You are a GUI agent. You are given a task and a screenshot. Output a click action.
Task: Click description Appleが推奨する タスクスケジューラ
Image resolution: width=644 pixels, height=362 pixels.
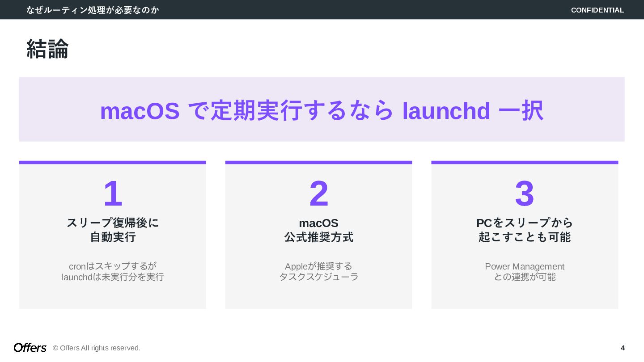pos(319,271)
